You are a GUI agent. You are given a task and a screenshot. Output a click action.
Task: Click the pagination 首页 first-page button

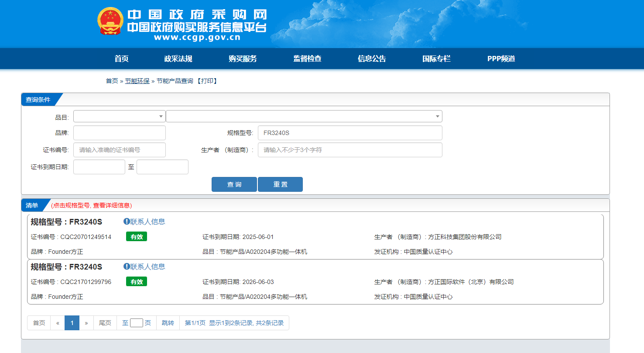pos(39,323)
